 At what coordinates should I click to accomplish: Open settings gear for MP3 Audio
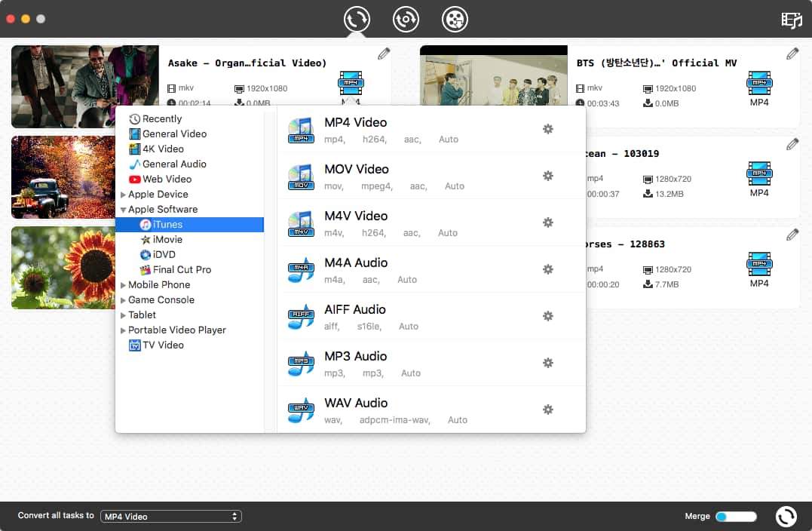[x=548, y=363]
